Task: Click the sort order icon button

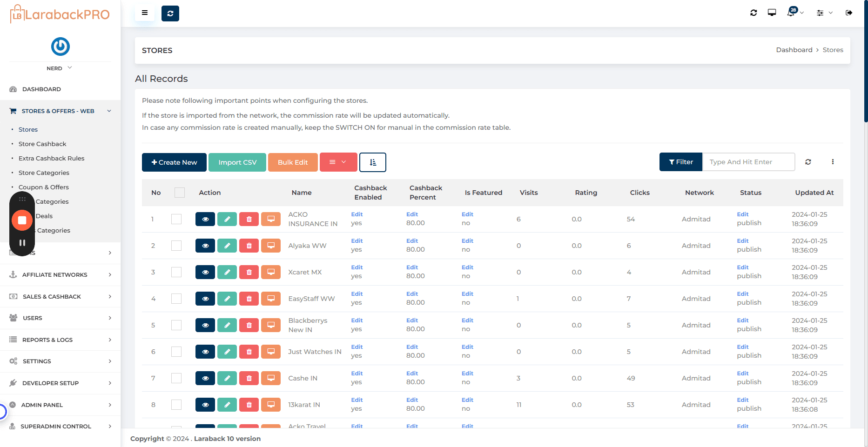Action: coord(373,162)
